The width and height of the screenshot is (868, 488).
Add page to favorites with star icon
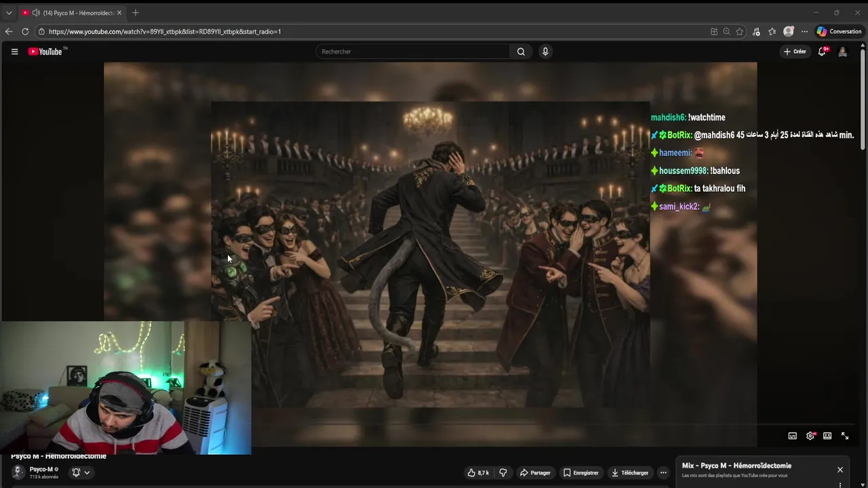(x=739, y=31)
